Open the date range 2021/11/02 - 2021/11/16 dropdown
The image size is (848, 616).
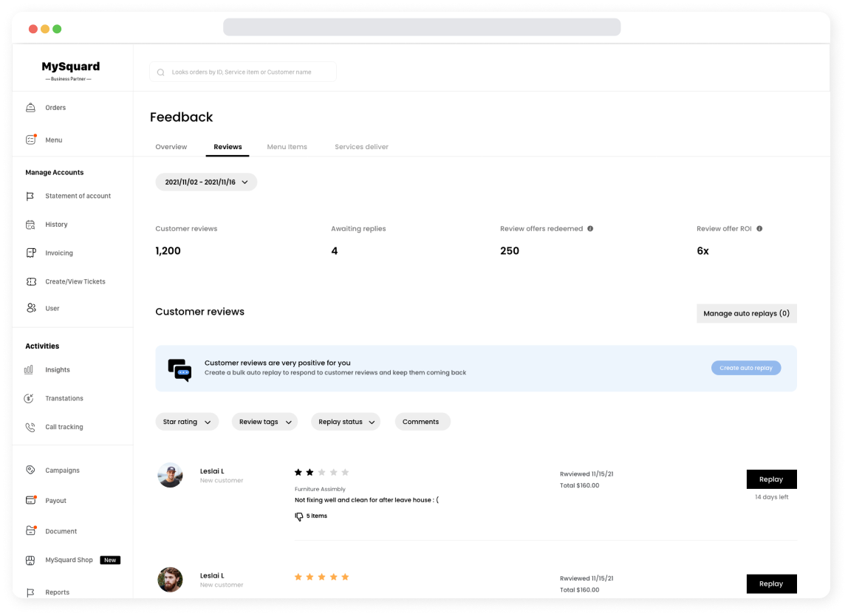(x=206, y=182)
